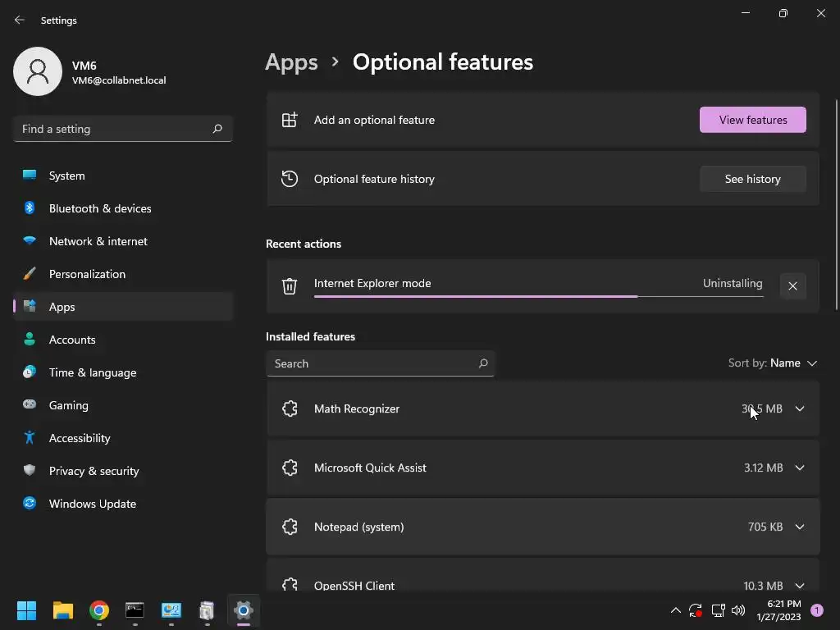840x630 pixels.
Task: Click See history button
Action: point(753,179)
